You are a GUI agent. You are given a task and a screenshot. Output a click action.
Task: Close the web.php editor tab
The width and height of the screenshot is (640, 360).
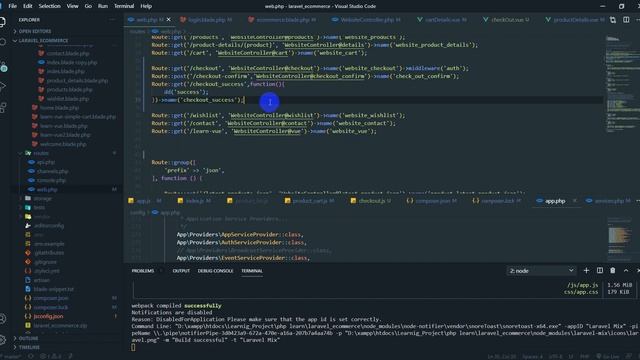[169, 20]
